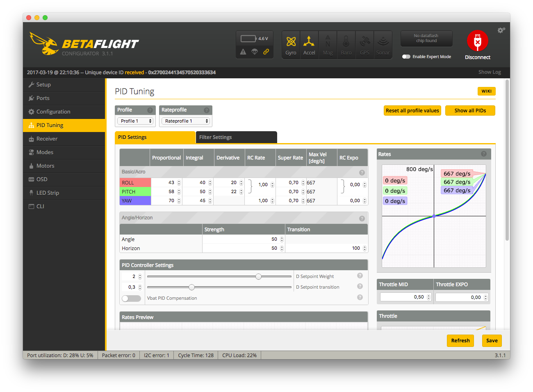Open the Profile 1 dropdown
The image size is (533, 392).
point(135,121)
